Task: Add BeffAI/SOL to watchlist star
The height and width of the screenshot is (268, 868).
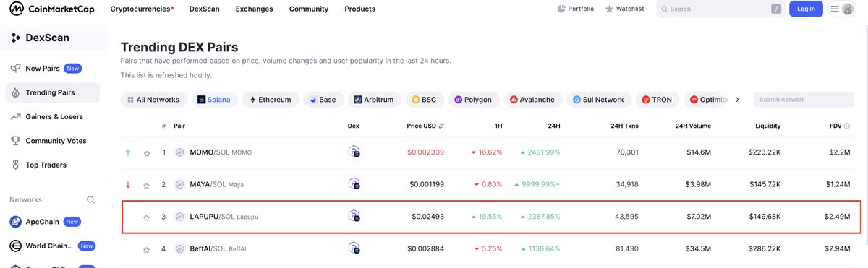Action: (x=147, y=249)
